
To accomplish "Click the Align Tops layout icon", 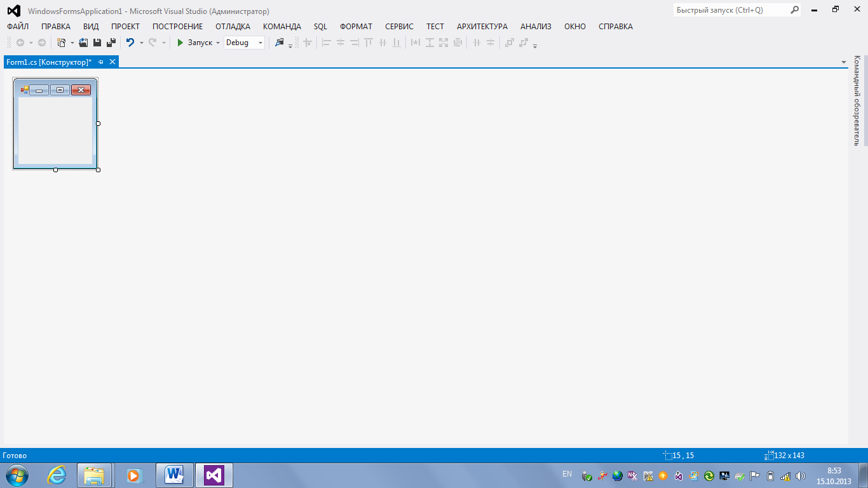I will 369,43.
